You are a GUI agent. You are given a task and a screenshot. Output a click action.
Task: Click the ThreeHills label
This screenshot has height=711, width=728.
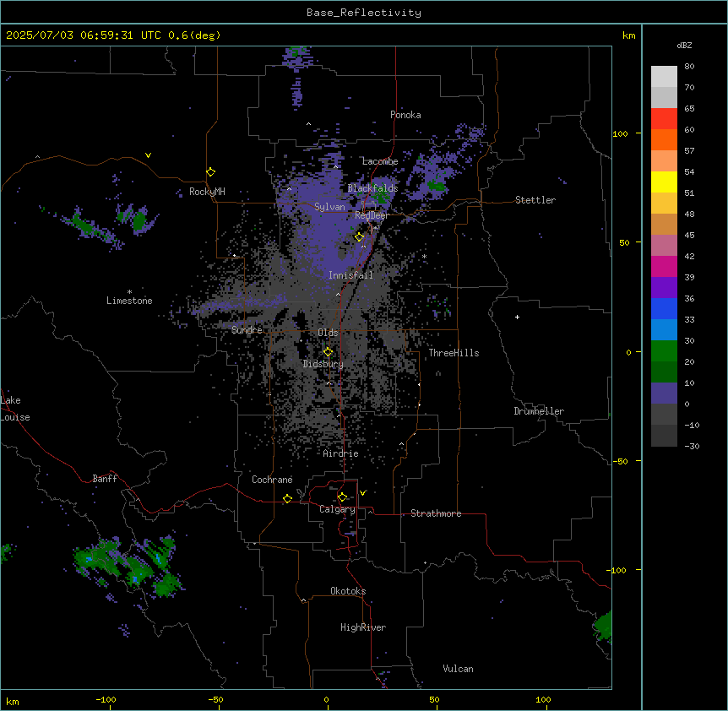454,353
